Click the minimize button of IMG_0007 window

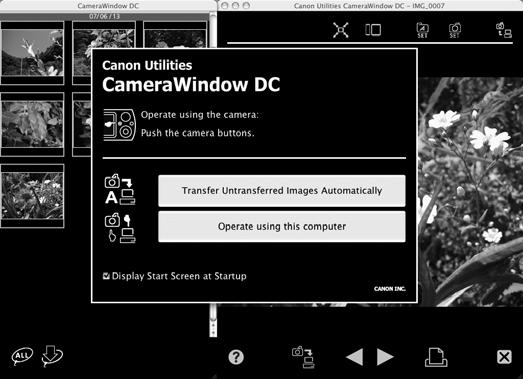(235, 6)
